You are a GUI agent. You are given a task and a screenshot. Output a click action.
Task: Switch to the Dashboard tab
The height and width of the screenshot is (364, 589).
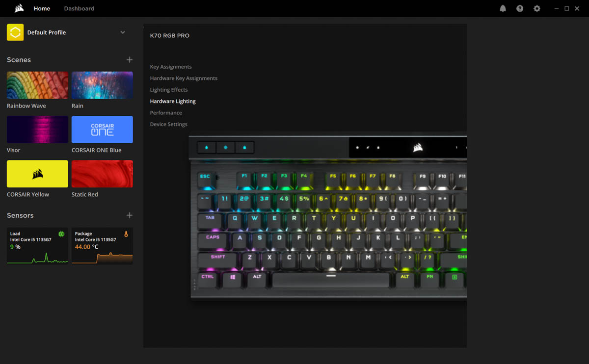pos(79,8)
